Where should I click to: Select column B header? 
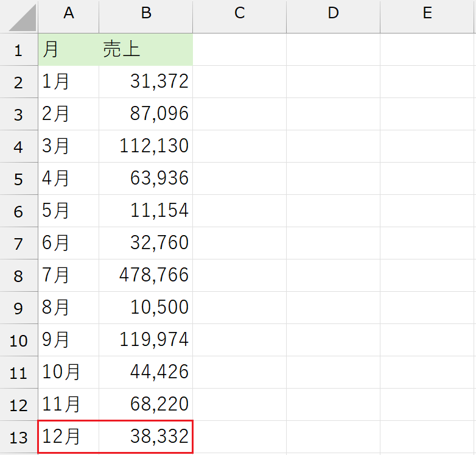(145, 14)
